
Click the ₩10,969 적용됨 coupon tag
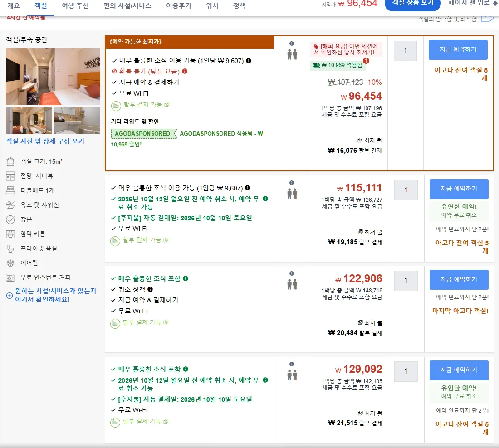click(338, 65)
